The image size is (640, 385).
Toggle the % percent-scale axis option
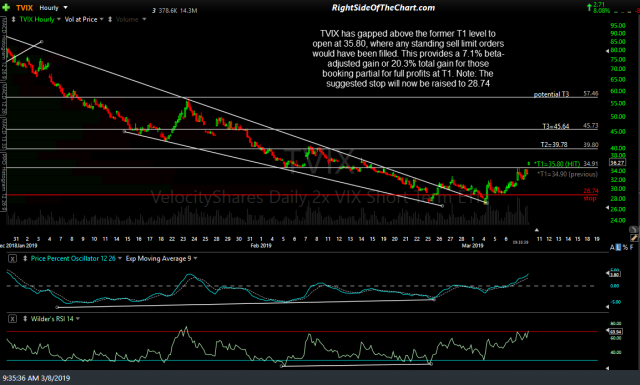click(x=625, y=247)
